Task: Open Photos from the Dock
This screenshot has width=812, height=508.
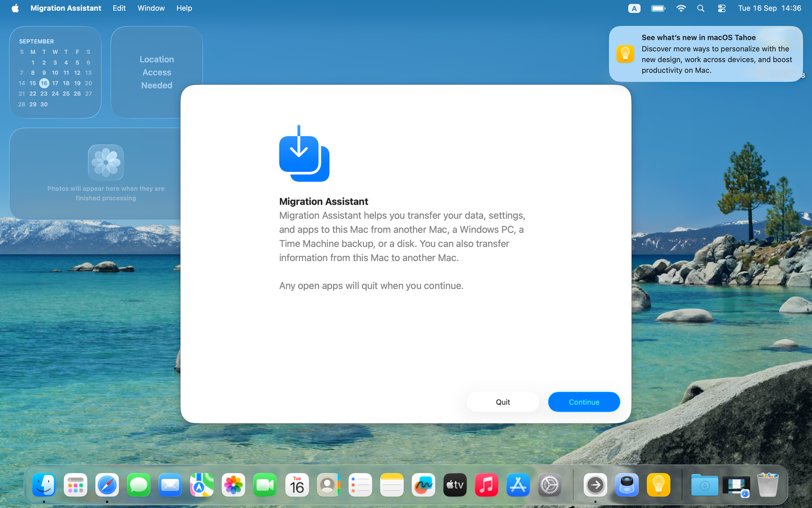Action: [x=233, y=485]
